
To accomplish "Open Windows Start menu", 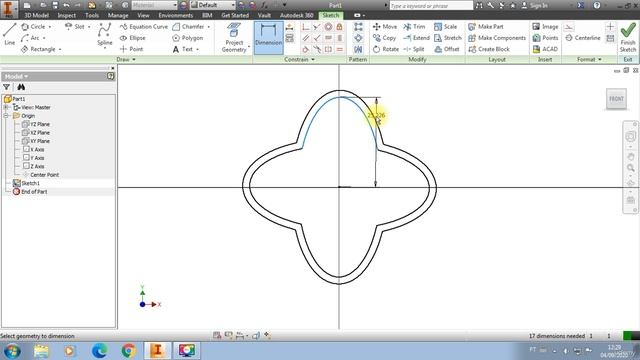I will (x=12, y=351).
